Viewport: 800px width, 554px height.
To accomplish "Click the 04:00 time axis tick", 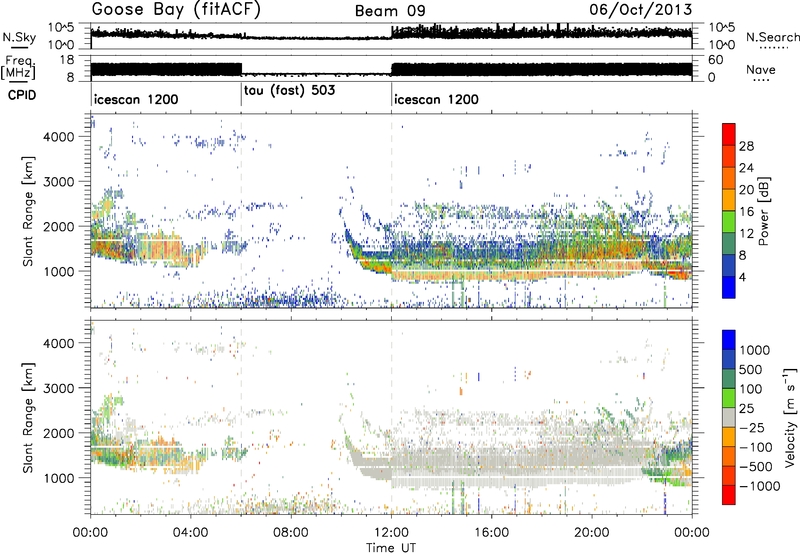I will 191,532.
